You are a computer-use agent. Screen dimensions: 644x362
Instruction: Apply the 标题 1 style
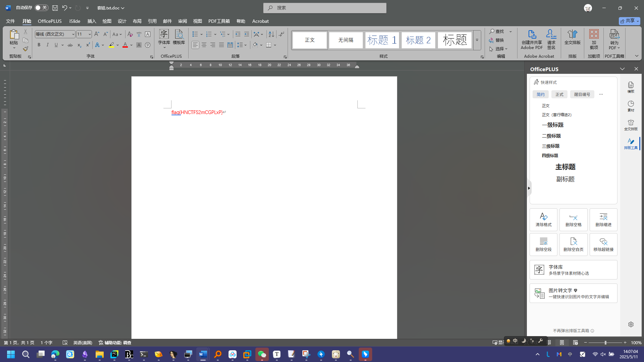[382, 40]
